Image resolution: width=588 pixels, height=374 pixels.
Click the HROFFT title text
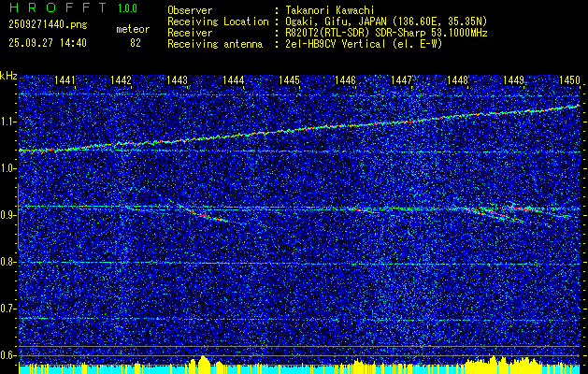click(58, 7)
